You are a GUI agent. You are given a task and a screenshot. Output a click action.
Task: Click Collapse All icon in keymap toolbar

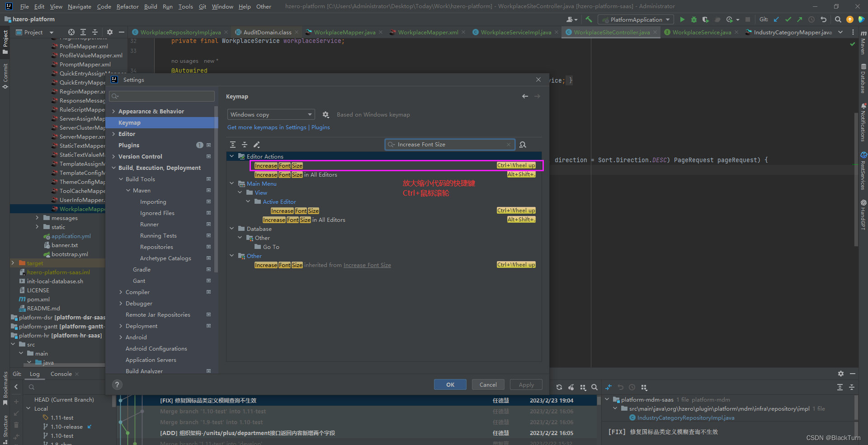pos(245,145)
